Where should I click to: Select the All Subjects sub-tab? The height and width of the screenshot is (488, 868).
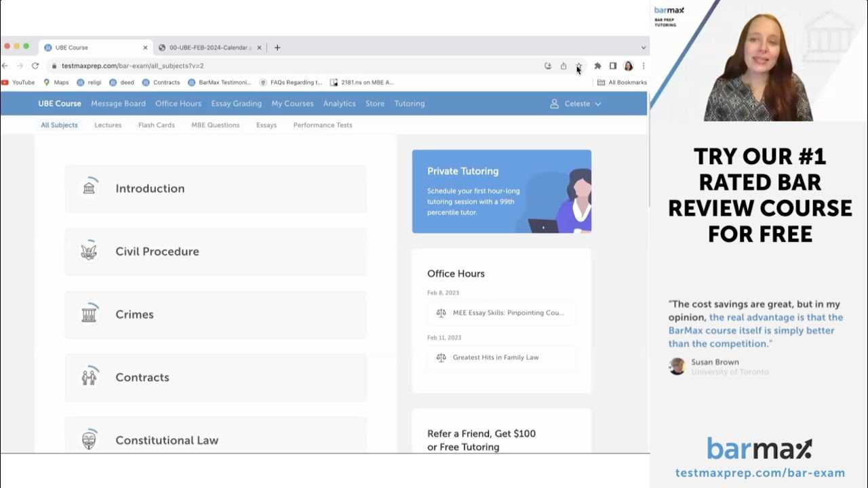click(x=59, y=125)
